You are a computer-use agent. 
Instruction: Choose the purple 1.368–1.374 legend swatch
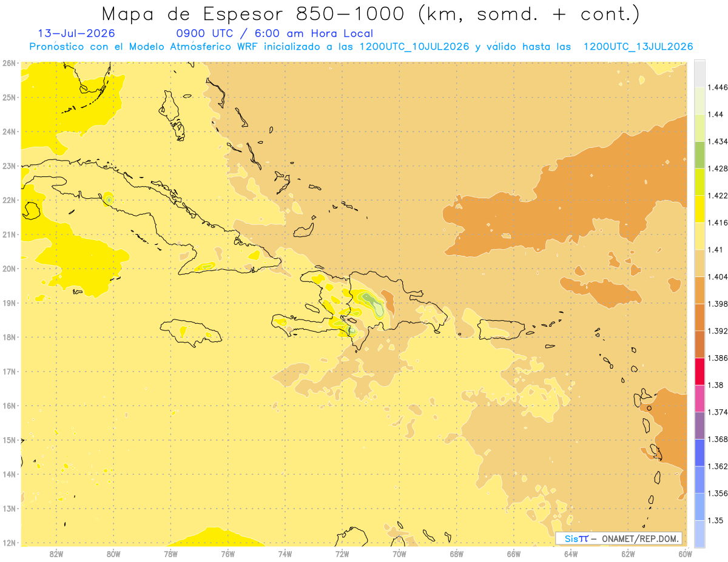tap(699, 426)
